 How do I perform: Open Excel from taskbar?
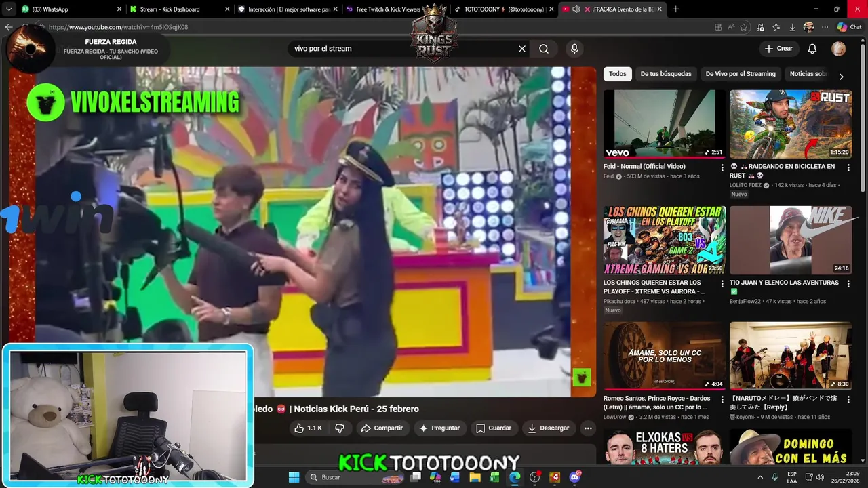click(x=495, y=477)
